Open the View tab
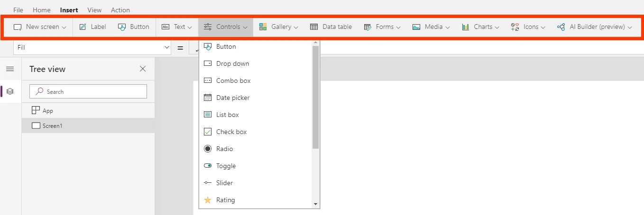Screen dimensions: 644x215 (x=94, y=10)
